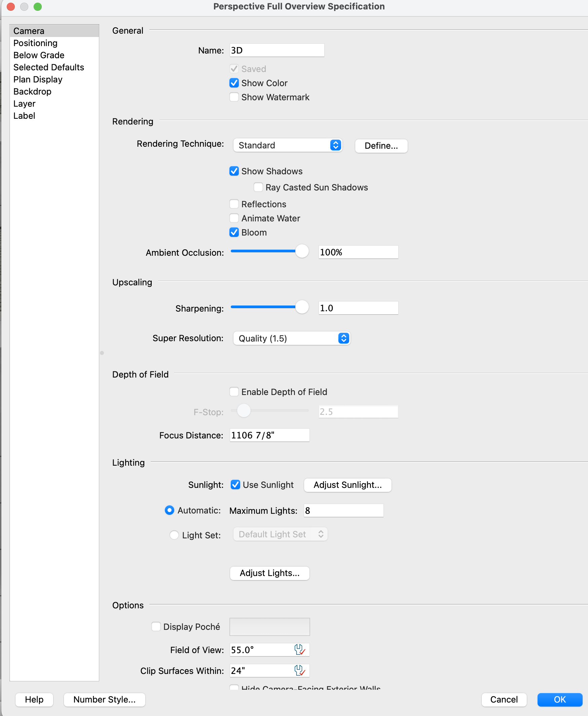Click the Display Poché color swatch
588x716 pixels.
[x=270, y=626]
